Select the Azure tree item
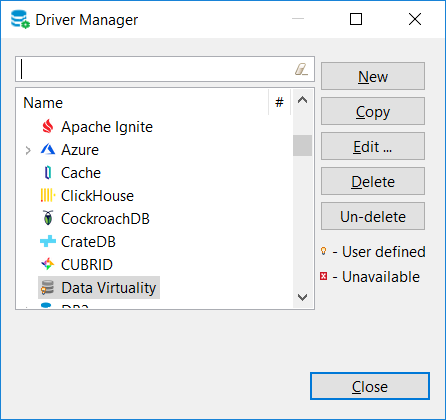This screenshot has height=420, width=446. point(80,150)
